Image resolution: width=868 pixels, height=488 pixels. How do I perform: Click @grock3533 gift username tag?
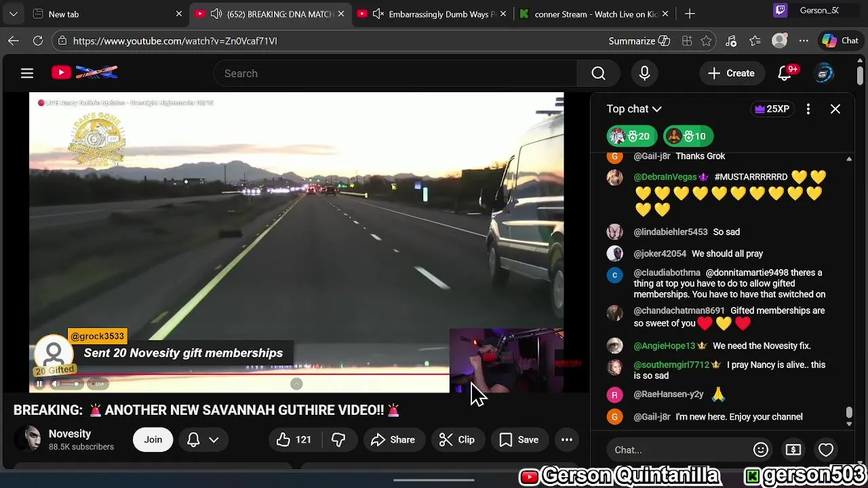click(98, 336)
